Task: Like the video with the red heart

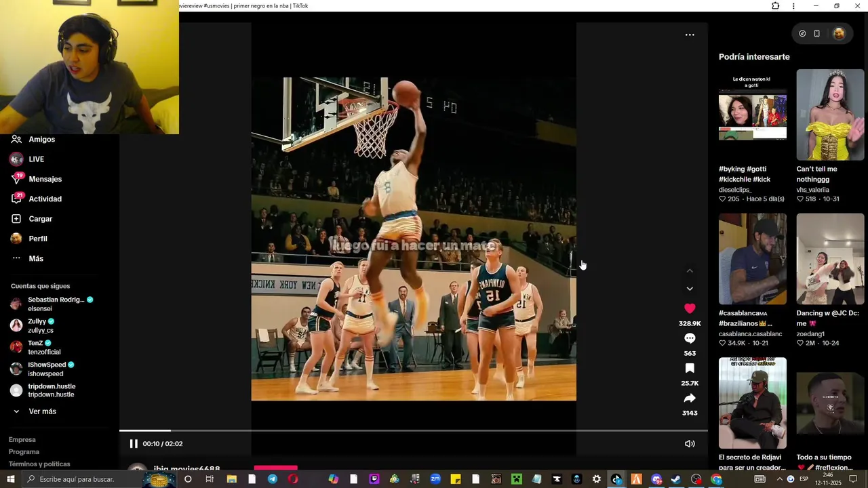Action: tap(690, 308)
